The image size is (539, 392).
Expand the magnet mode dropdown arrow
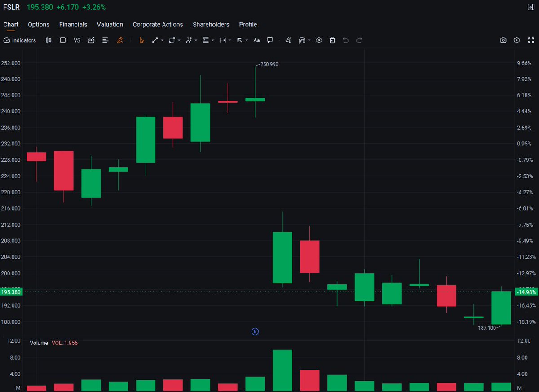click(309, 40)
